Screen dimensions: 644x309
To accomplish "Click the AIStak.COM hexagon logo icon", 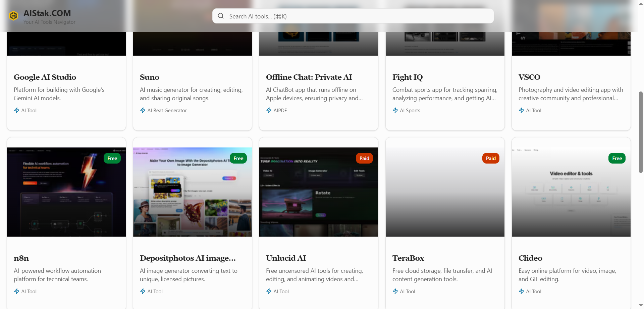I will pyautogui.click(x=13, y=16).
